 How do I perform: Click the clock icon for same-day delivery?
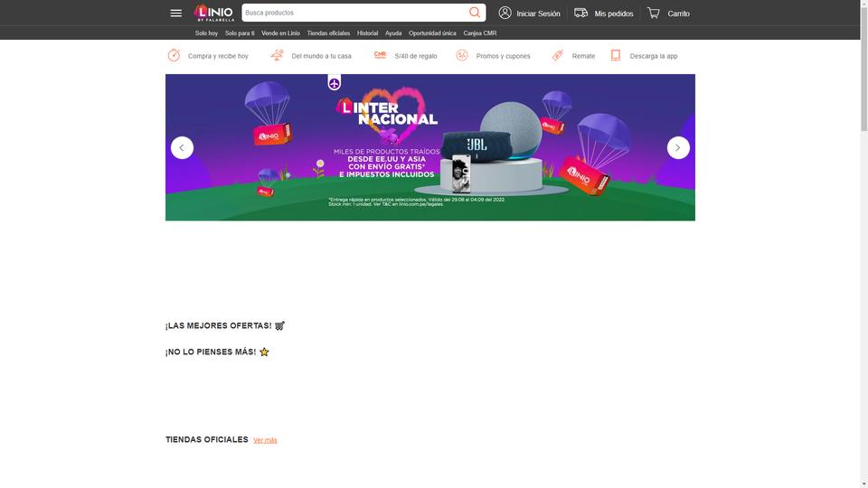point(174,55)
